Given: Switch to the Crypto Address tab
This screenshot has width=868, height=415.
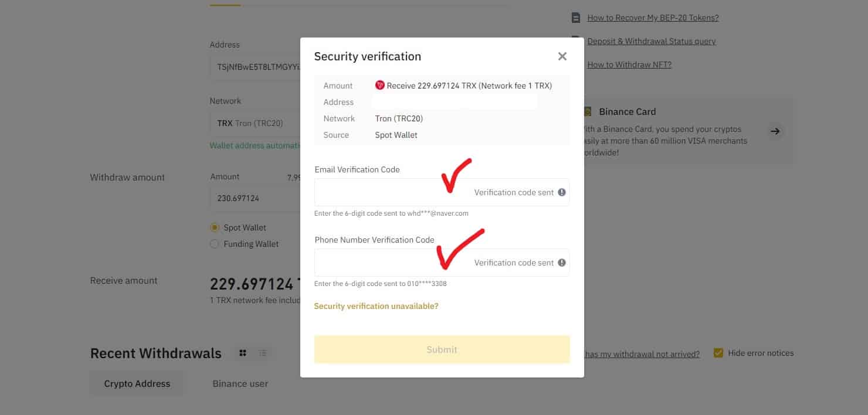Looking at the screenshot, I should click(137, 384).
